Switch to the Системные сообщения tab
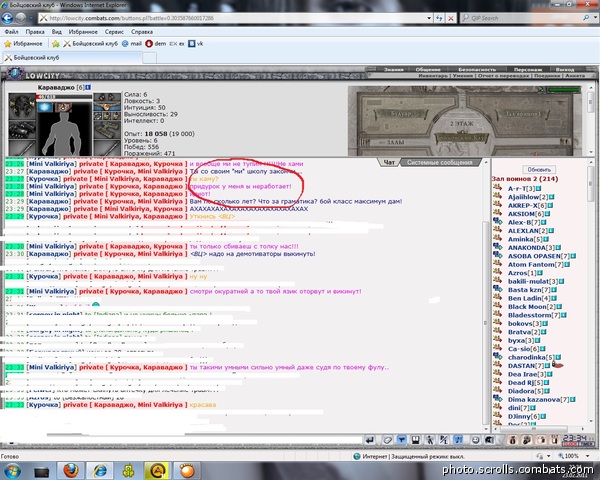This screenshot has width=600, height=480. (x=439, y=162)
